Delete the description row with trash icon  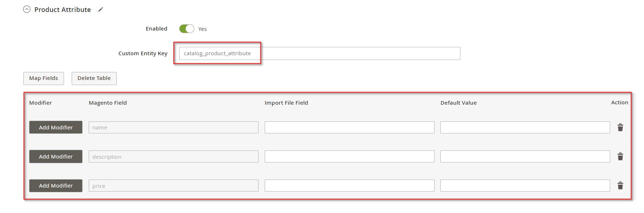pos(620,156)
